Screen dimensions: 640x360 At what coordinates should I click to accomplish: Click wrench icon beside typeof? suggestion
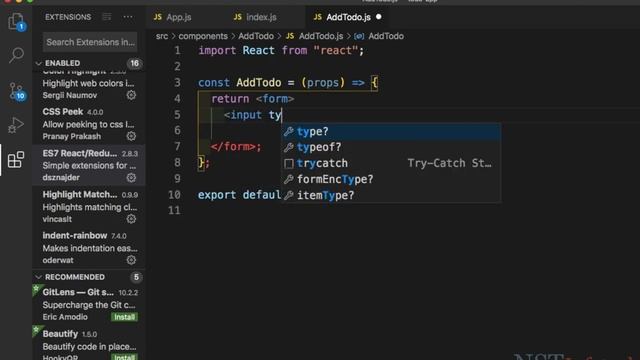coord(289,147)
